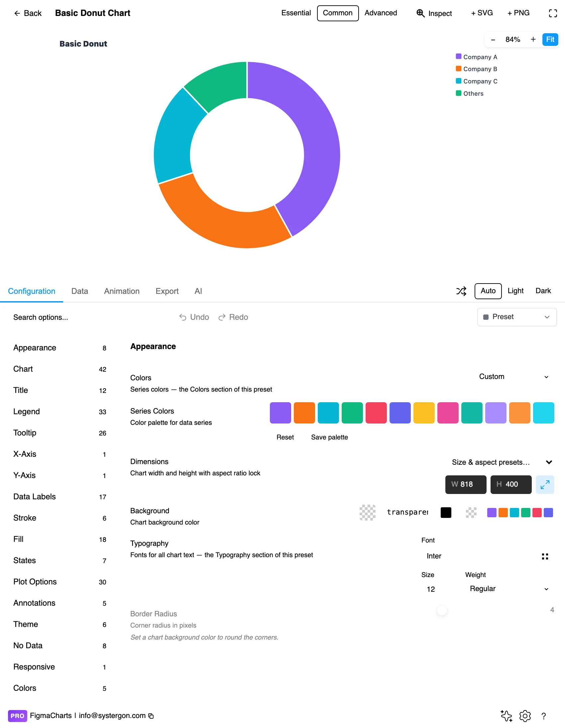Open the Theme category

(60, 625)
